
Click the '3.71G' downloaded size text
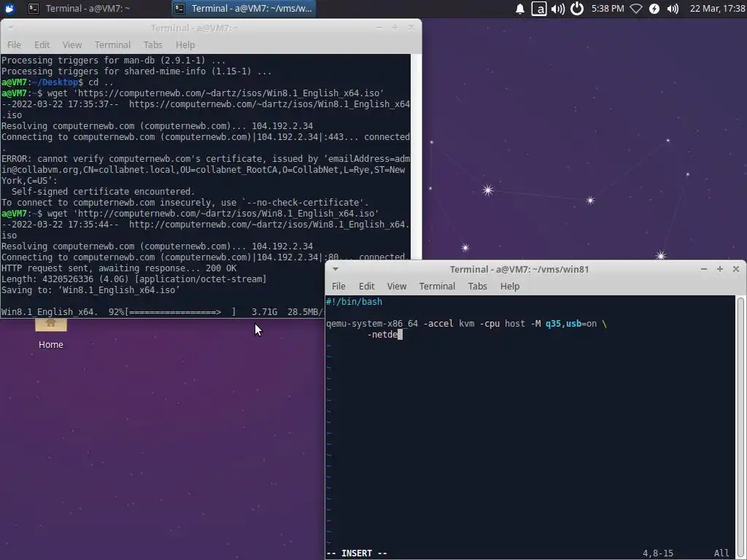(264, 312)
